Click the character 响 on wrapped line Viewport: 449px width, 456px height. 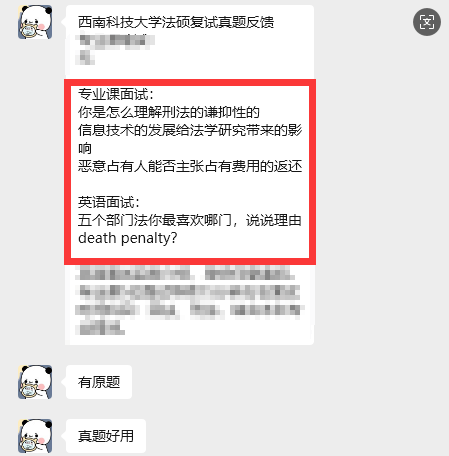[85, 148]
